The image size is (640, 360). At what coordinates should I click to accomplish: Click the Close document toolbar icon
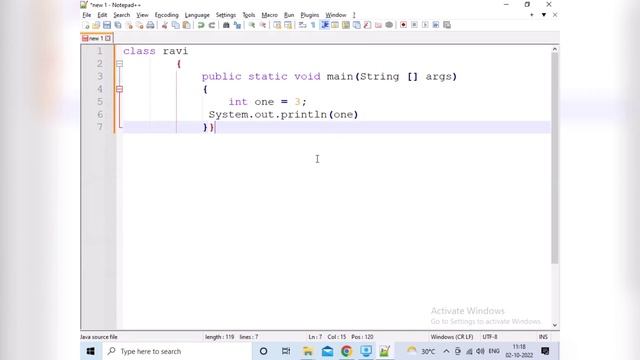coord(129,25)
